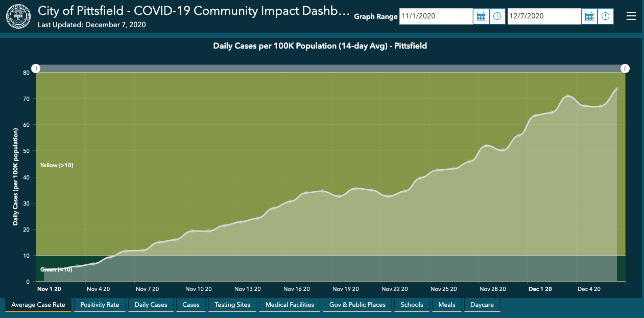The image size is (644, 318).
Task: Open the start date time picker
Action: tap(497, 16)
